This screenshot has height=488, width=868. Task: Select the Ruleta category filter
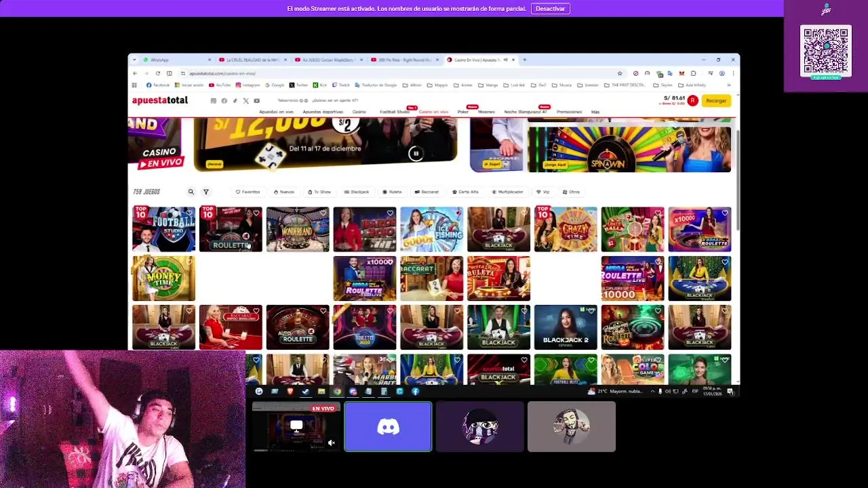click(392, 192)
